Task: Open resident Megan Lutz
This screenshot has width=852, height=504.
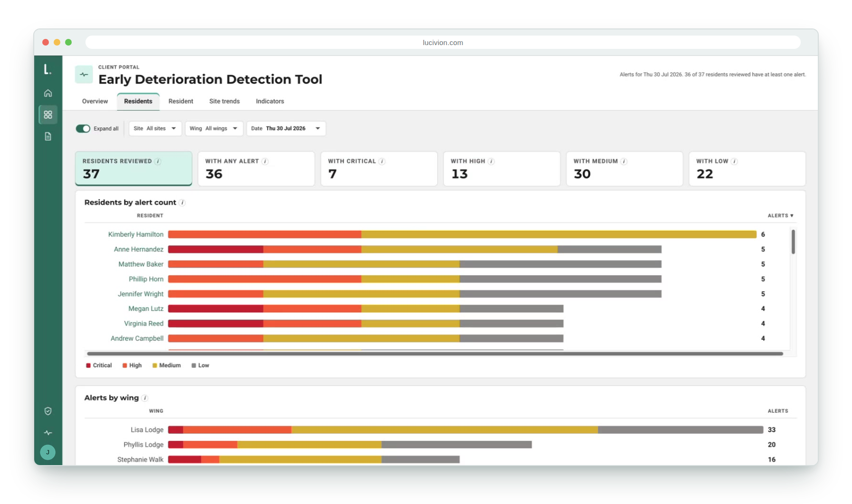Action: click(146, 308)
